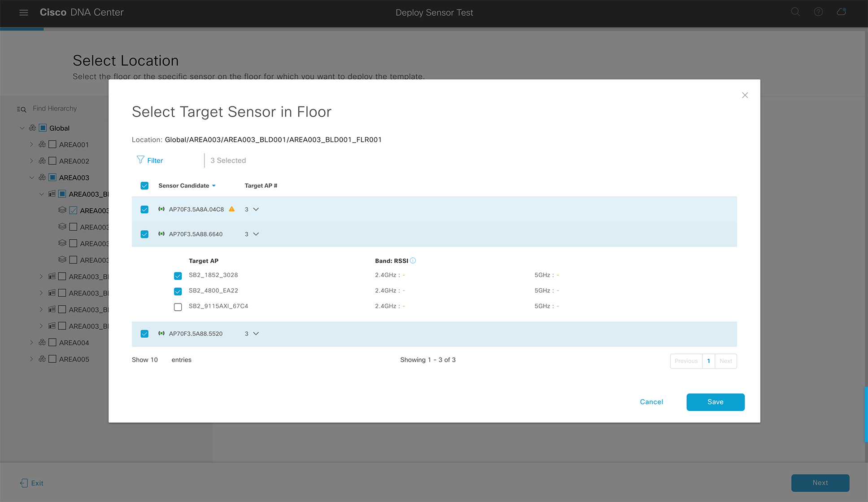Click sensor icon of AP70F3.5A8A.04C8
This screenshot has height=502, width=868.
(161, 209)
